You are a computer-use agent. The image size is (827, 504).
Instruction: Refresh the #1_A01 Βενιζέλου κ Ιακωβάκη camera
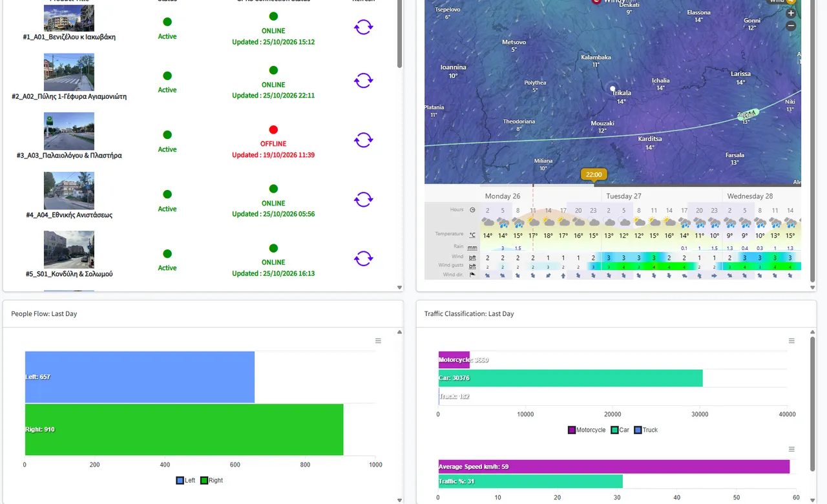pos(364,26)
